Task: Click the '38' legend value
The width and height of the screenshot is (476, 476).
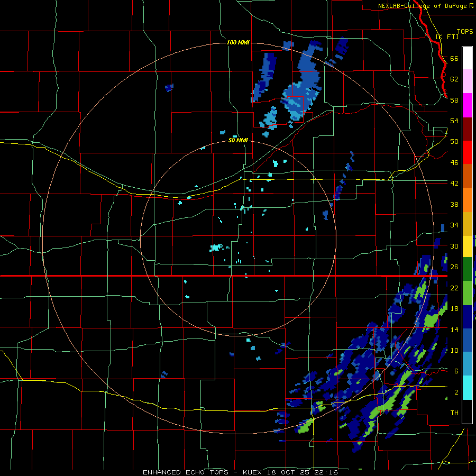Action: pyautogui.click(x=454, y=204)
